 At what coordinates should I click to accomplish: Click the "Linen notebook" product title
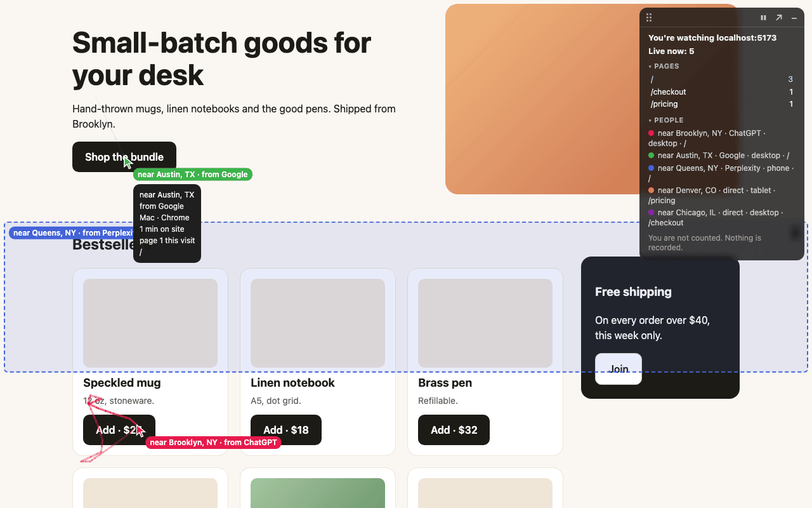pyautogui.click(x=292, y=383)
